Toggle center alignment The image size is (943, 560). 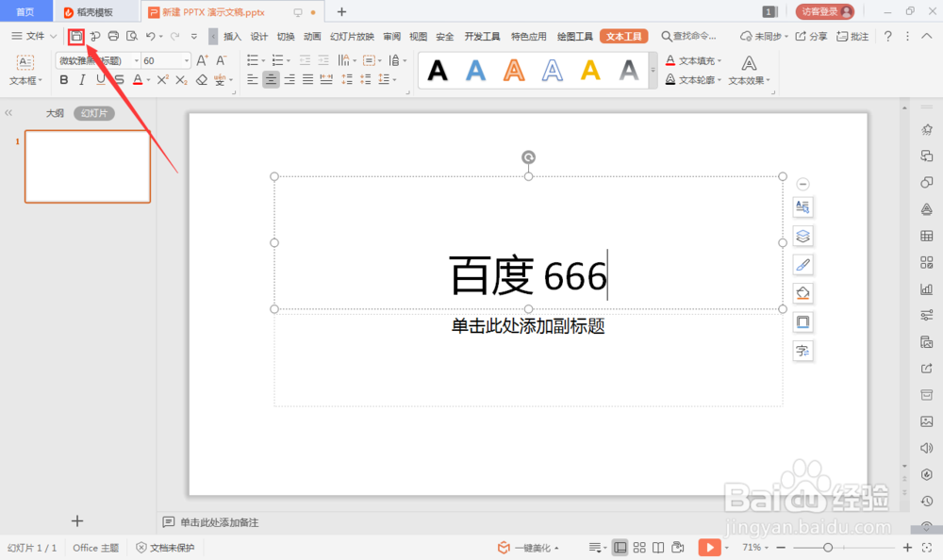tap(272, 79)
